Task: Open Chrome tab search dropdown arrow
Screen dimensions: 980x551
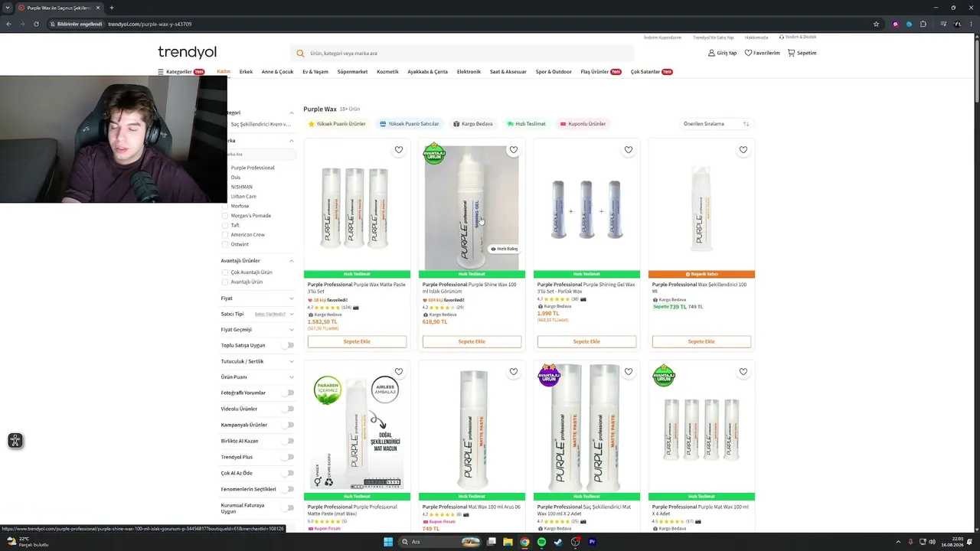Action: (8, 8)
